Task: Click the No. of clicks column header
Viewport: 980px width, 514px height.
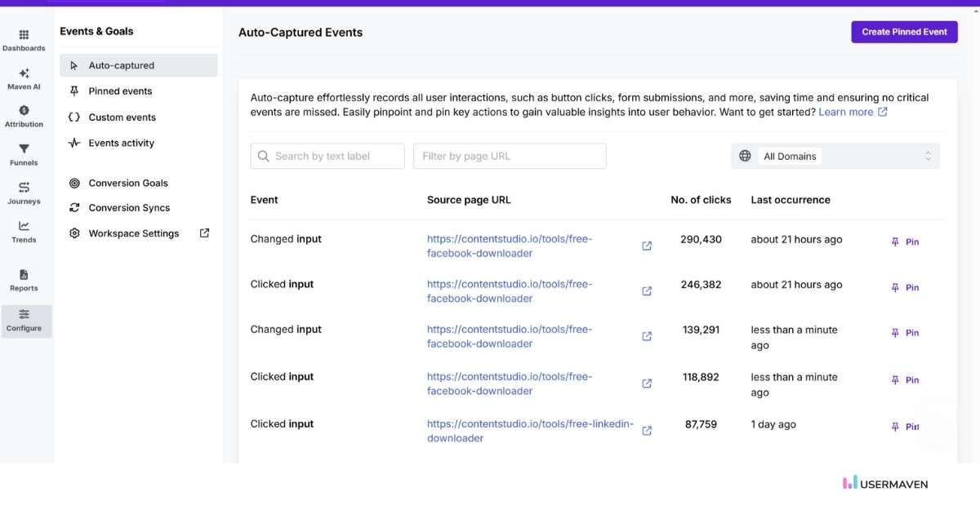Action: [701, 200]
